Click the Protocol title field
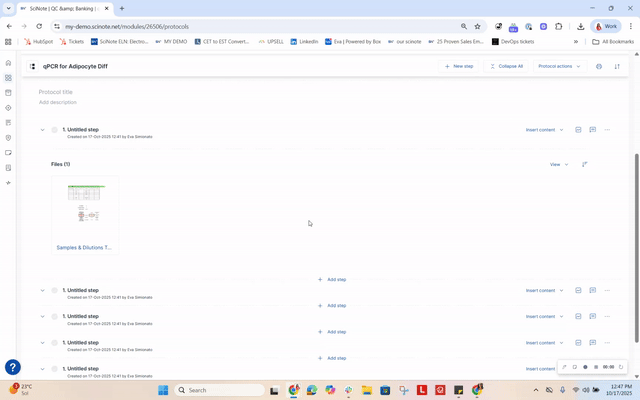This screenshot has width=640, height=400. tap(56, 92)
